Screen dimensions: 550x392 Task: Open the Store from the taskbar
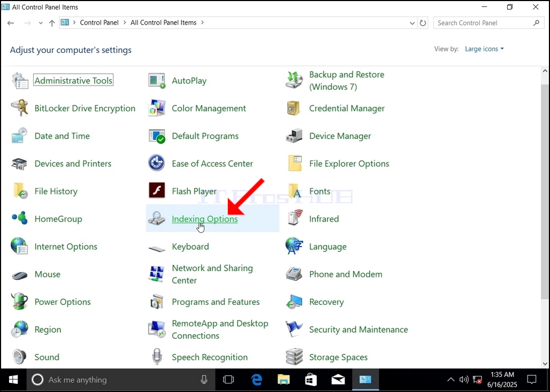coord(311,380)
